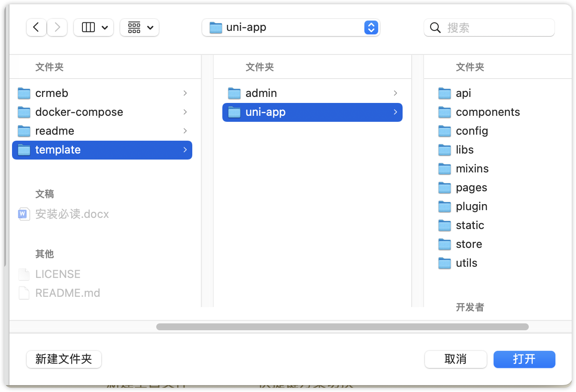576x392 pixels.
Task: Click the back navigation arrow
Action: point(36,27)
